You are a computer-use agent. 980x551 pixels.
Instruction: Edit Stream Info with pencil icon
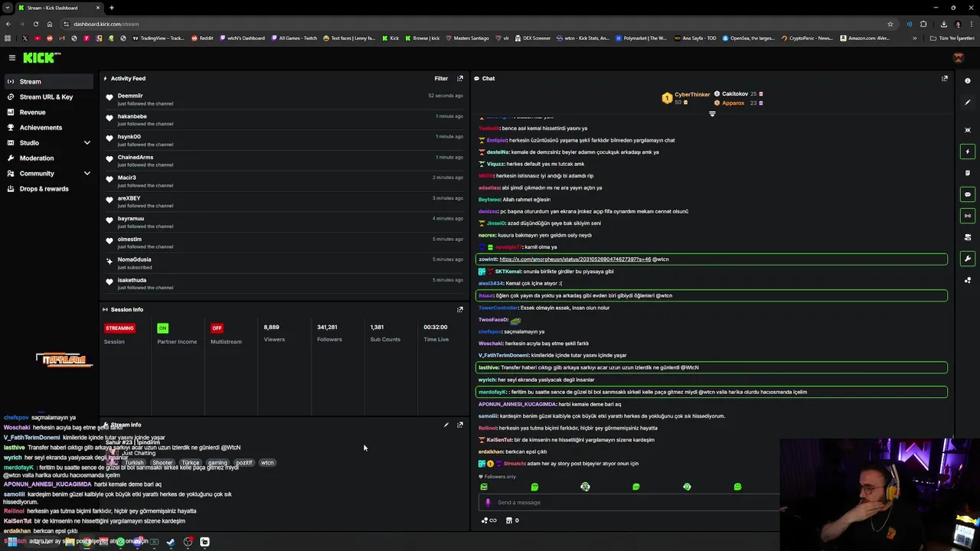point(446,425)
